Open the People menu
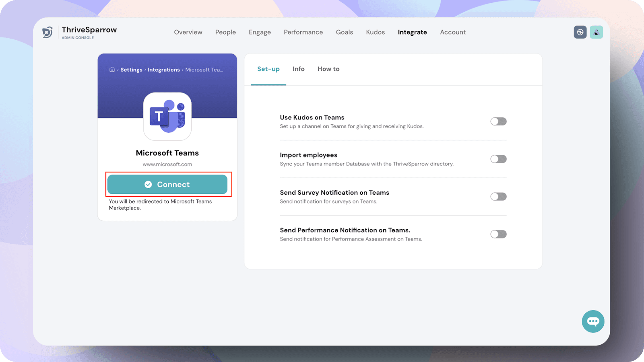This screenshot has height=362, width=644. [225, 32]
